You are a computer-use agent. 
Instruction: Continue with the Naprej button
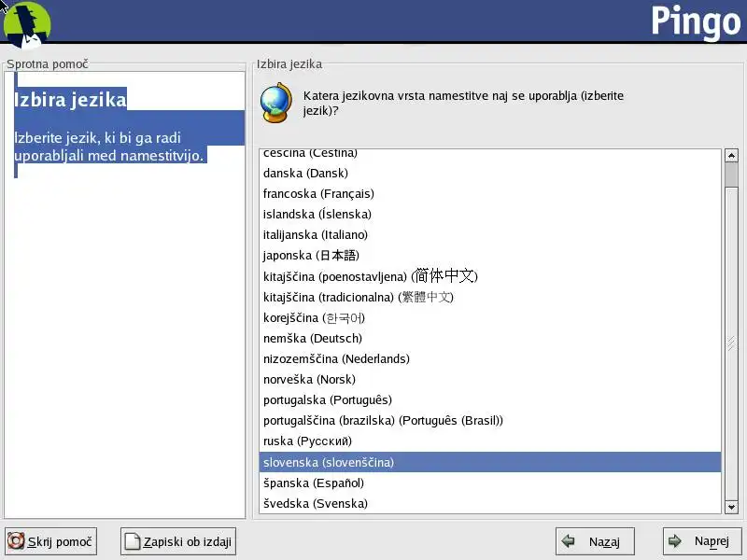[702, 541]
